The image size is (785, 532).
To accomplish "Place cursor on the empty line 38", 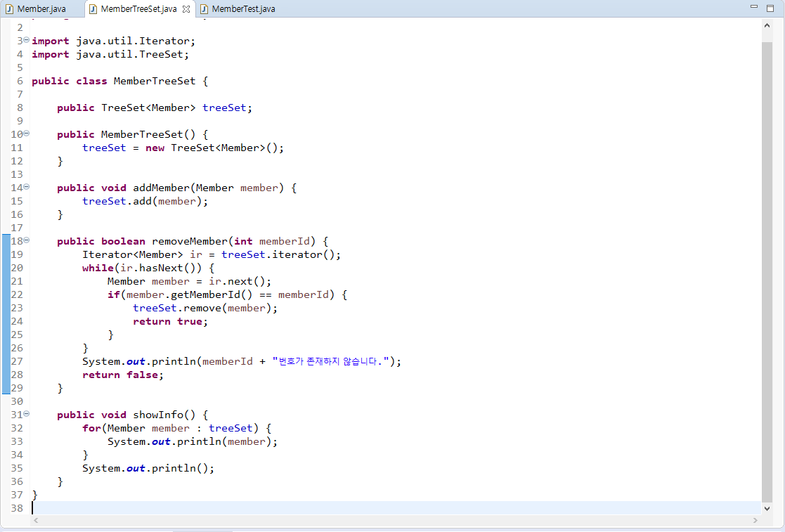I will (x=396, y=508).
